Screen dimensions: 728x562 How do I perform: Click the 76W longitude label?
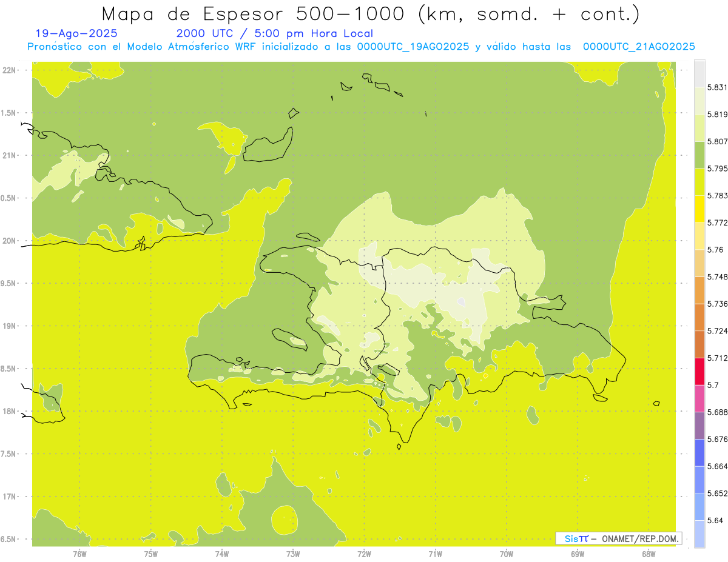[79, 554]
